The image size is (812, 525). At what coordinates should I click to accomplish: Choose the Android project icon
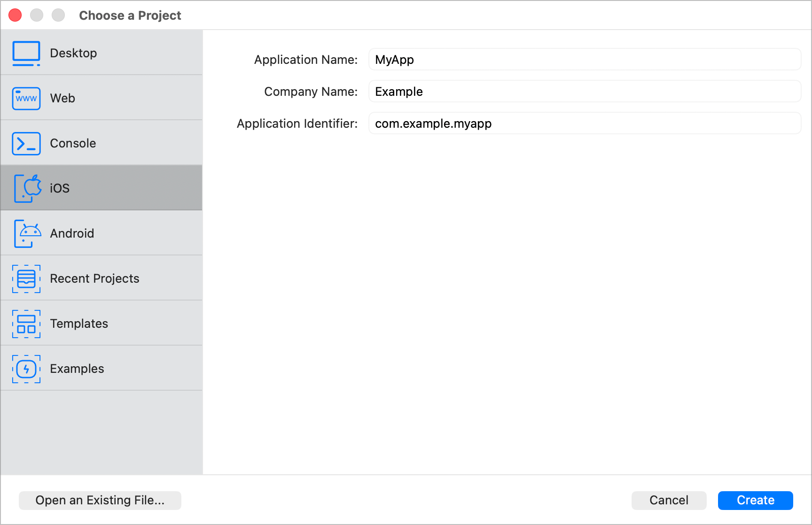tap(26, 233)
